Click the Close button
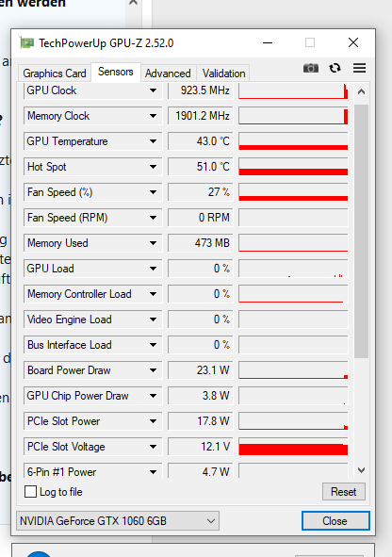 point(335,521)
